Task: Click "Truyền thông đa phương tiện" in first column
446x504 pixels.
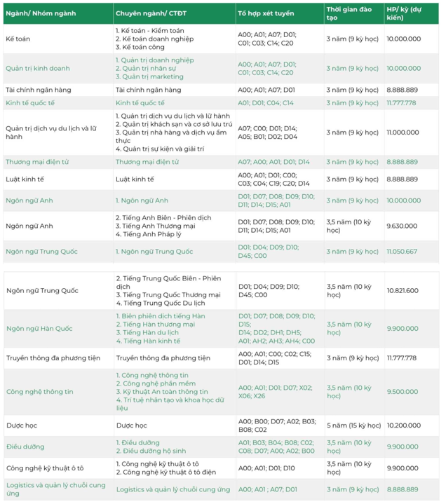Action: (54, 357)
